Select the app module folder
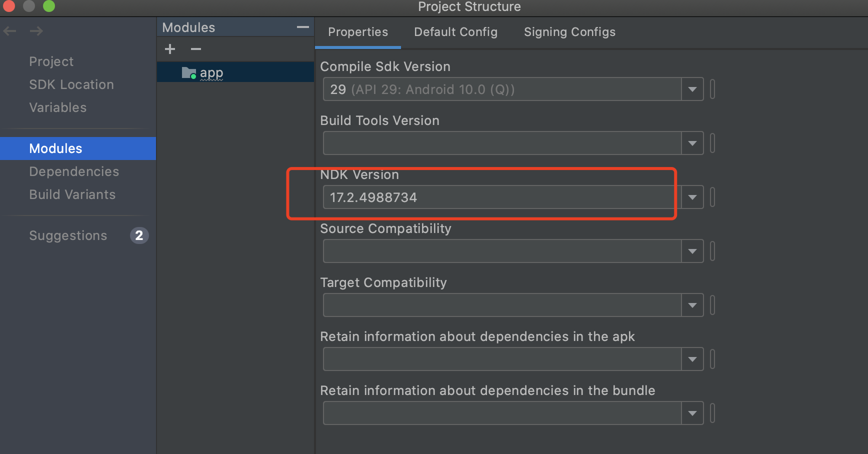The width and height of the screenshot is (868, 454). point(211,73)
